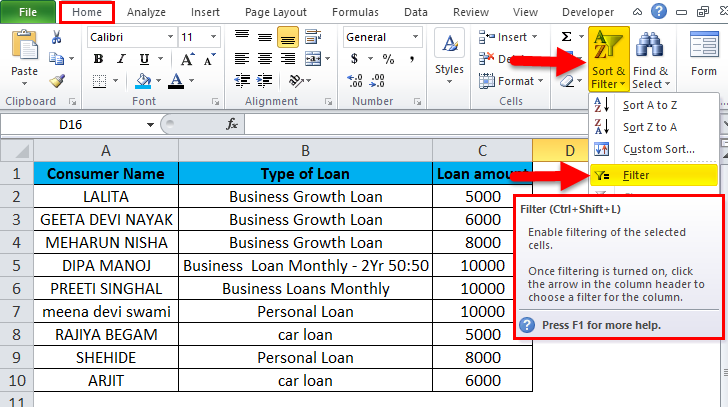Toggle Bold formatting
Screen dimensions: 728x407
(98, 59)
